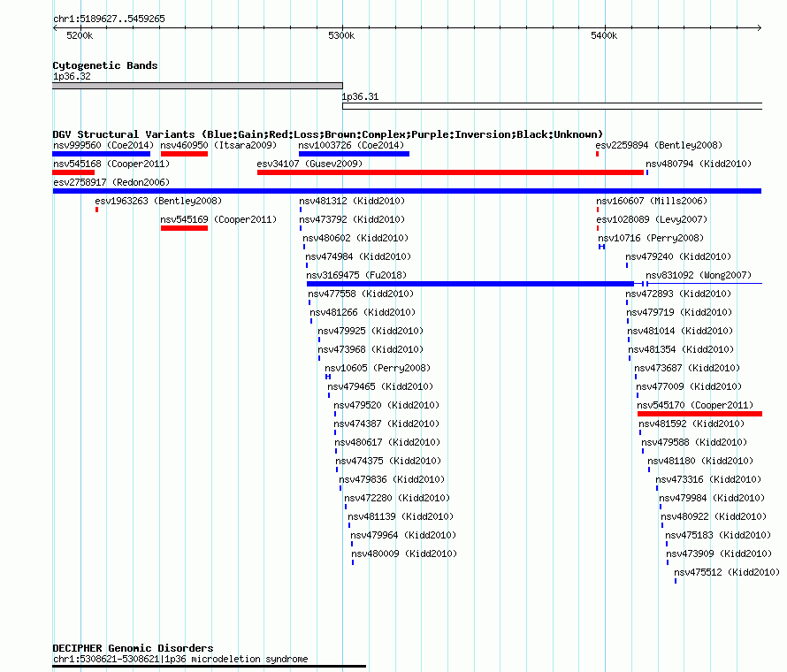
Task: Open nsv475512 (Kidd2010) entry
Action: click(727, 572)
